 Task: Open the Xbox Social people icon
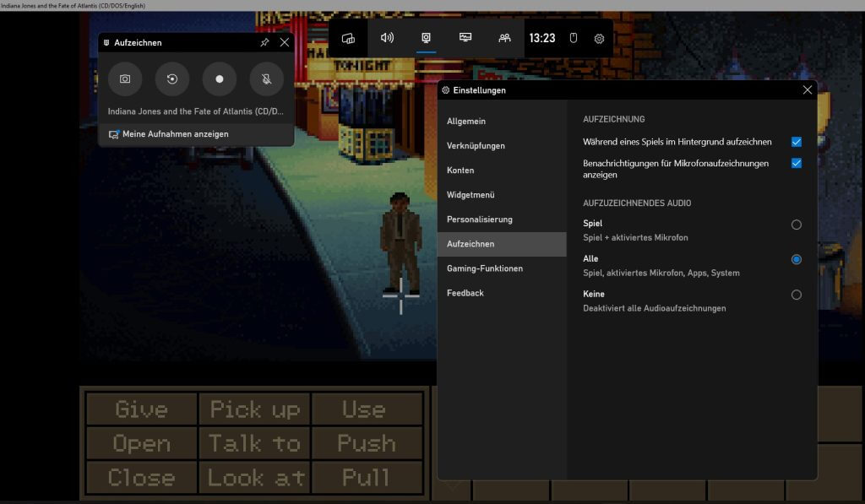pyautogui.click(x=504, y=38)
